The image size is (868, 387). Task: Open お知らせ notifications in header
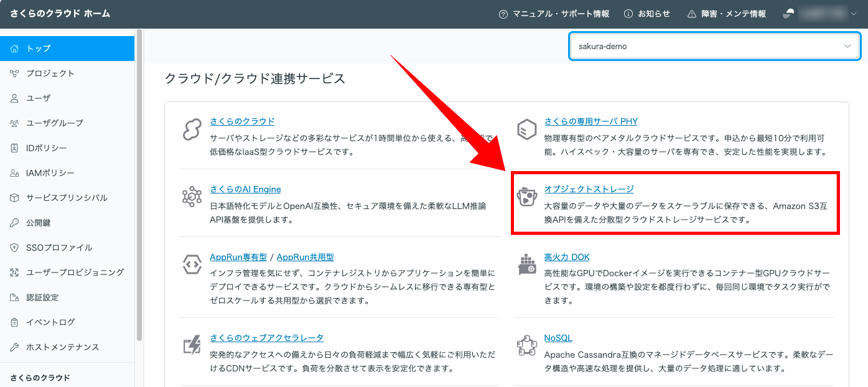647,14
